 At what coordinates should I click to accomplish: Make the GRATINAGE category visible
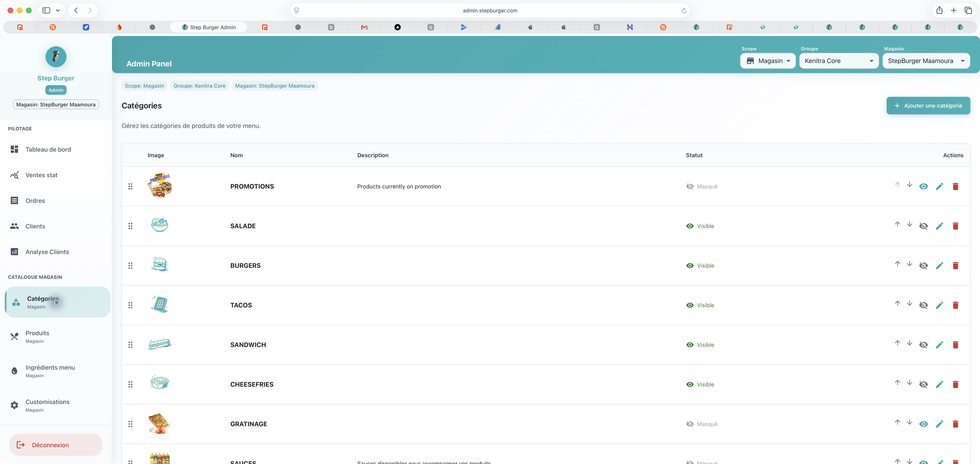point(923,424)
